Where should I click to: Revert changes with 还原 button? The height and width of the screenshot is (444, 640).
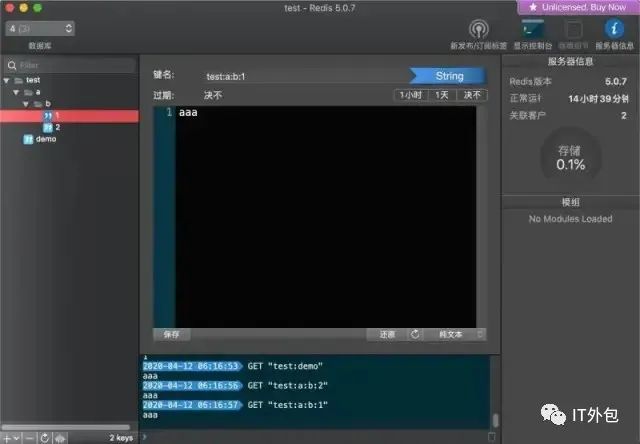[x=387, y=335]
